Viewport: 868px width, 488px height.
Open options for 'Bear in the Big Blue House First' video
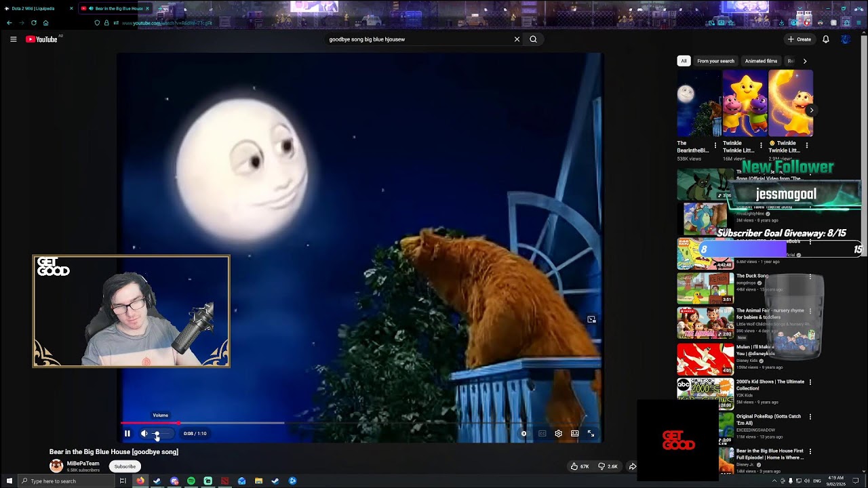click(x=810, y=451)
